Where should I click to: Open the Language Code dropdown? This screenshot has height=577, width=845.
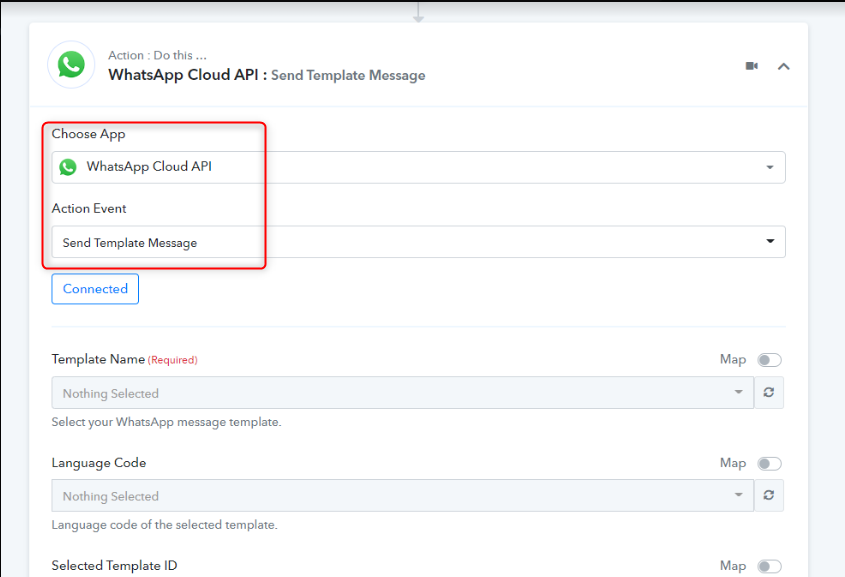click(402, 496)
